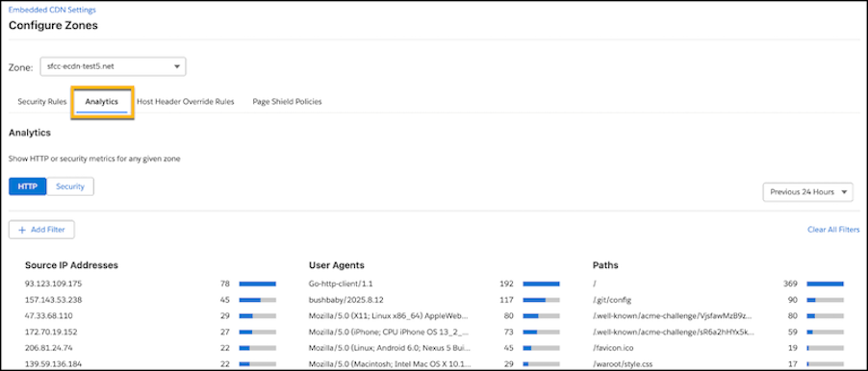The width and height of the screenshot is (868, 371).
Task: Switch to Security metrics toggle button
Action: coord(70,186)
